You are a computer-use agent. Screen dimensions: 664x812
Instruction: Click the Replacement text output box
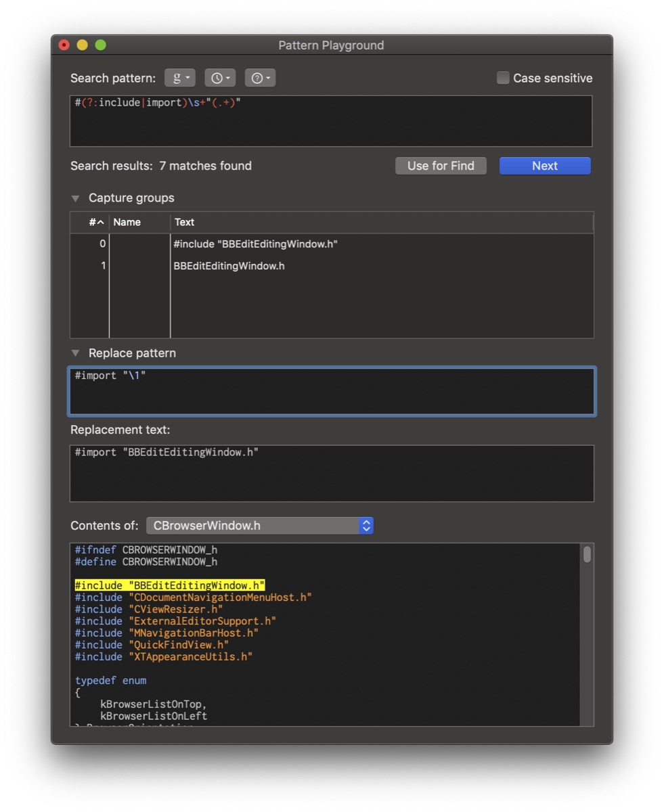coord(331,473)
